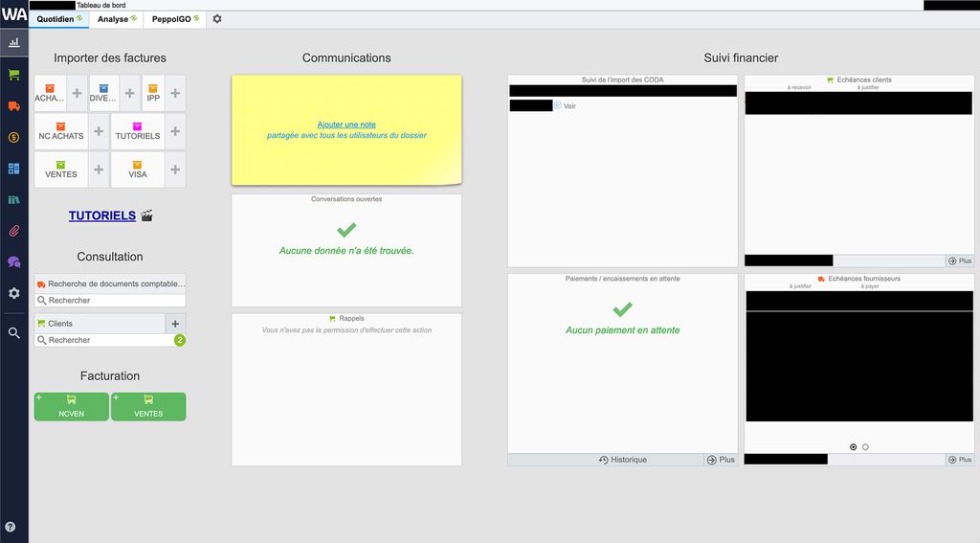Click the help question mark icon

coord(11,527)
